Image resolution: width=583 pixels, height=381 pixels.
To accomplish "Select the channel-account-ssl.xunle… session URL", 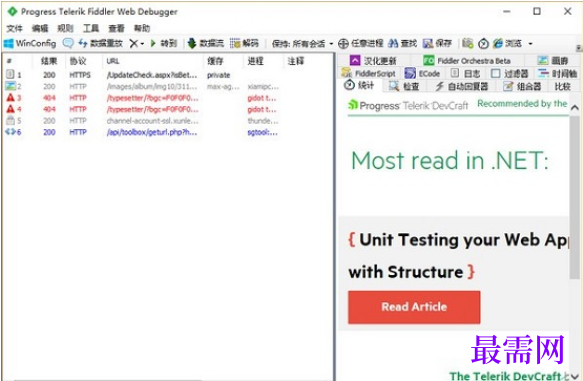I will coord(152,121).
